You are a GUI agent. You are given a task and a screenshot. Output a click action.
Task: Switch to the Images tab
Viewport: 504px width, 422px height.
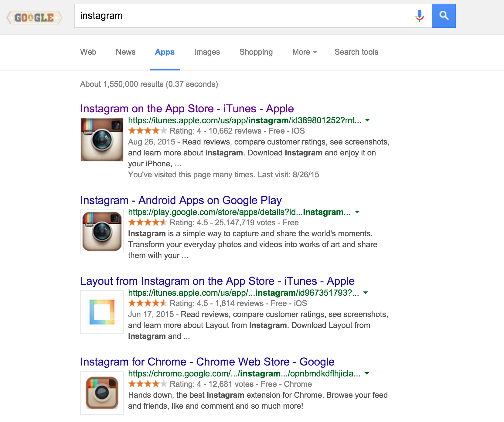(x=207, y=52)
